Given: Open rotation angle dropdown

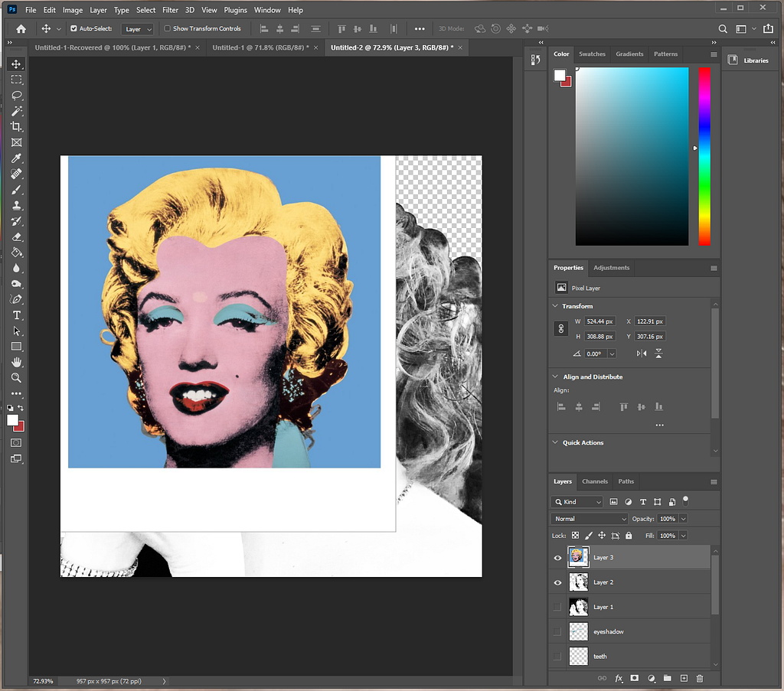Looking at the screenshot, I should point(612,354).
